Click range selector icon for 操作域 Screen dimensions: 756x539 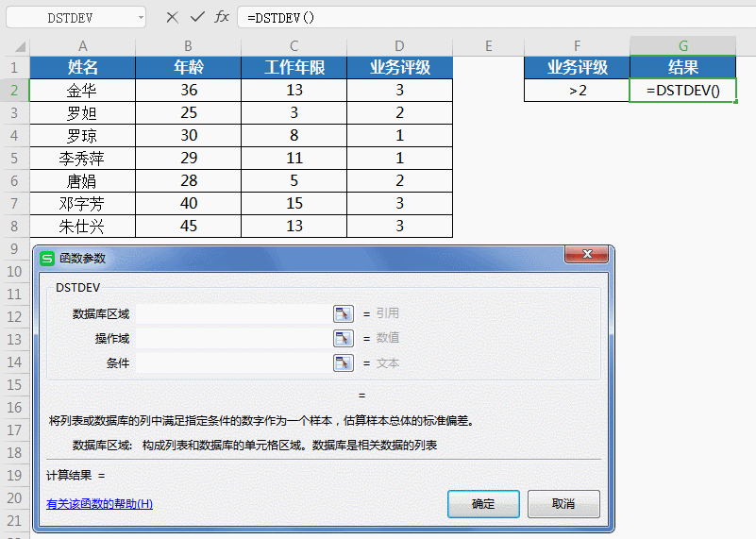pos(344,339)
